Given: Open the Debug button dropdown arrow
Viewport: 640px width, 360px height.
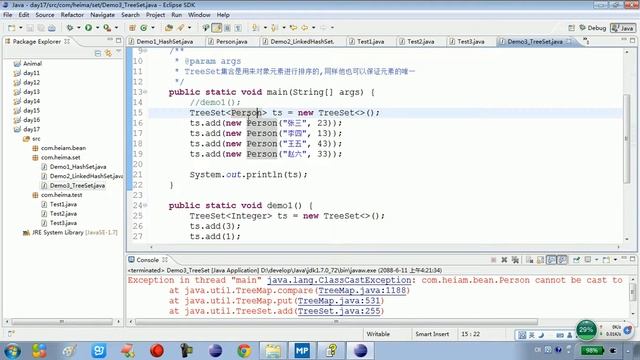Looking at the screenshot, I should [x=79, y=28].
